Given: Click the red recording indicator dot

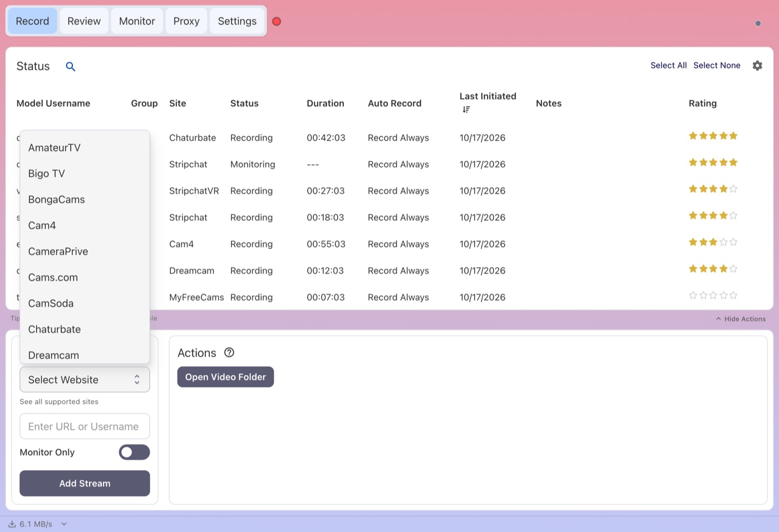Looking at the screenshot, I should coord(277,22).
